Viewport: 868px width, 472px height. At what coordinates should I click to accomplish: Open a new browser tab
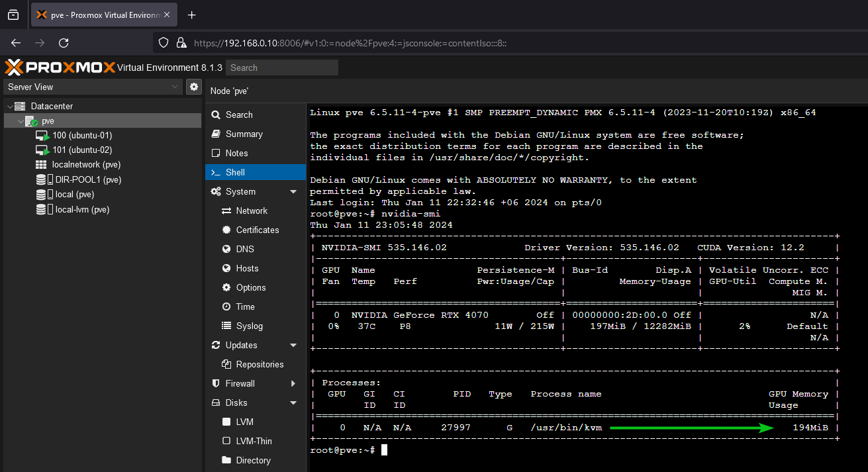click(192, 15)
